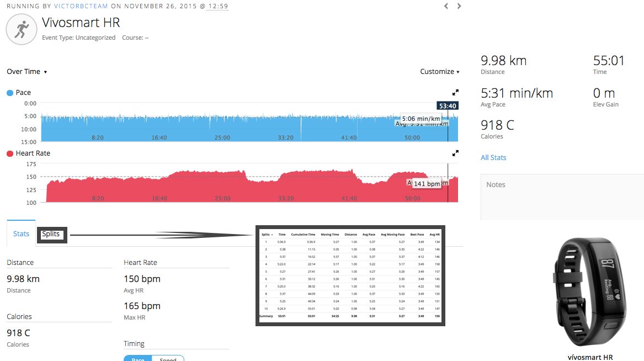The image size is (644, 361).
Task: Click the 5:06 min/km pace tooltip
Action: tap(421, 119)
